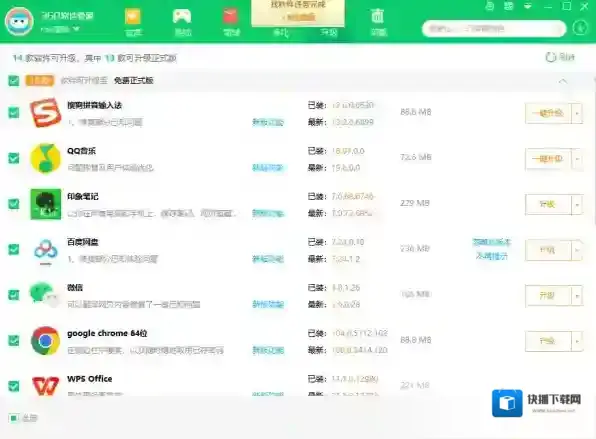The image size is (596, 439).
Task: Click the orange link in yellow notification popup
Action: click(x=300, y=17)
